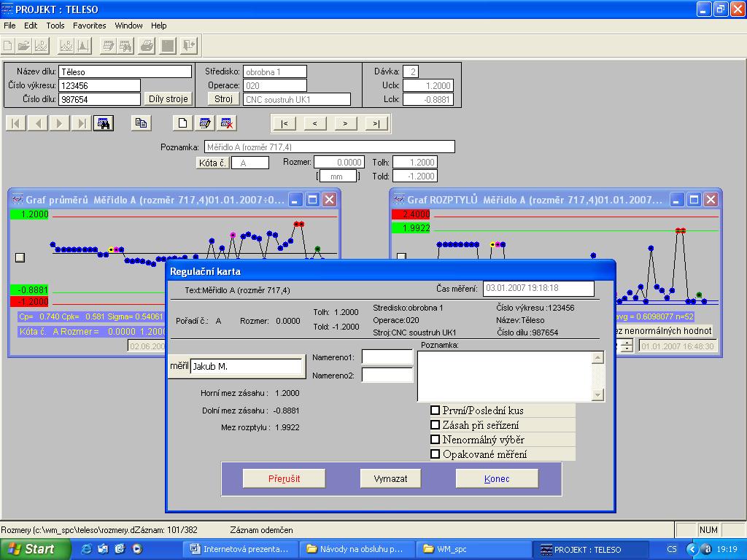Check První/Poslední kus checkbox
The height and width of the screenshot is (560, 747).
pyautogui.click(x=435, y=410)
